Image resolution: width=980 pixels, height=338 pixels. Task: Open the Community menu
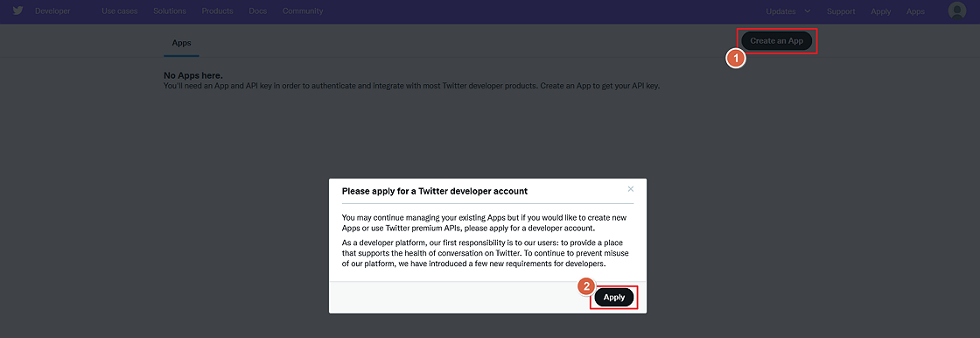tap(303, 11)
